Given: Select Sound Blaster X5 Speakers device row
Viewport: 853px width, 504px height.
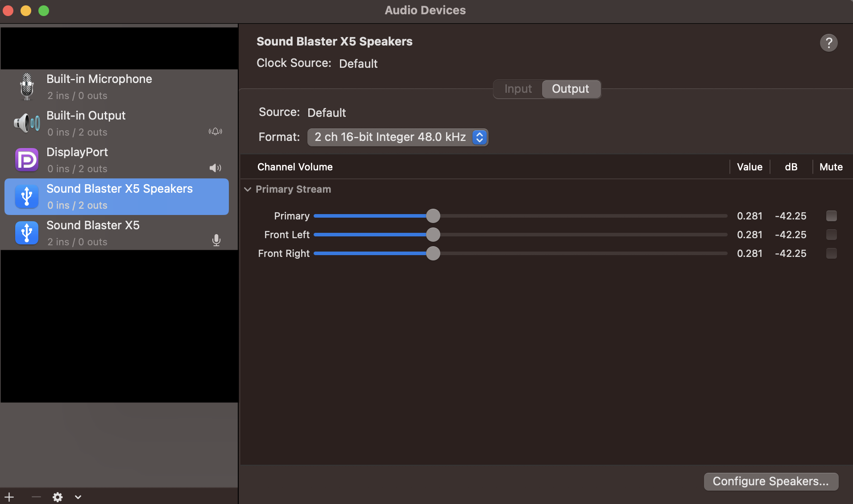Looking at the screenshot, I should 116,197.
